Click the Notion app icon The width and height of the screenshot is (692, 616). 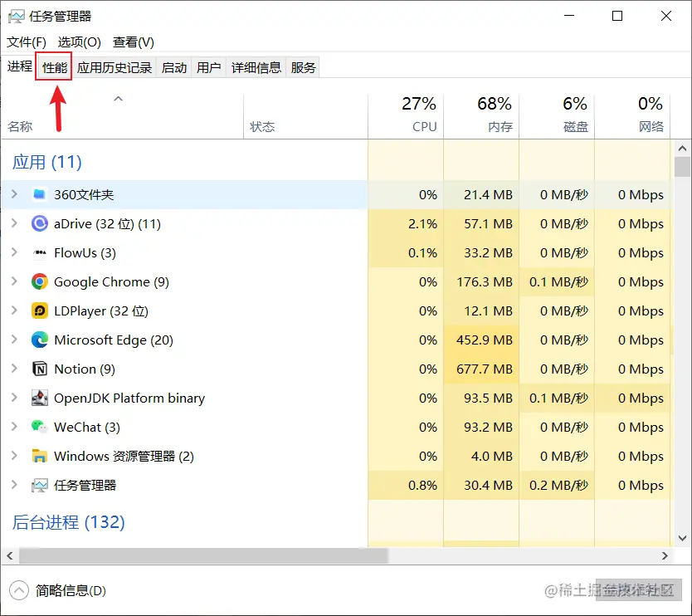click(39, 369)
